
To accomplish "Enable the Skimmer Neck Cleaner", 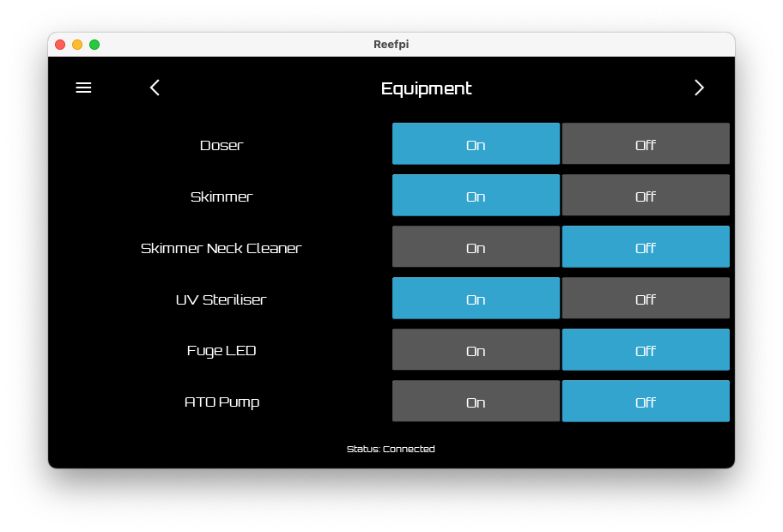I will [476, 246].
